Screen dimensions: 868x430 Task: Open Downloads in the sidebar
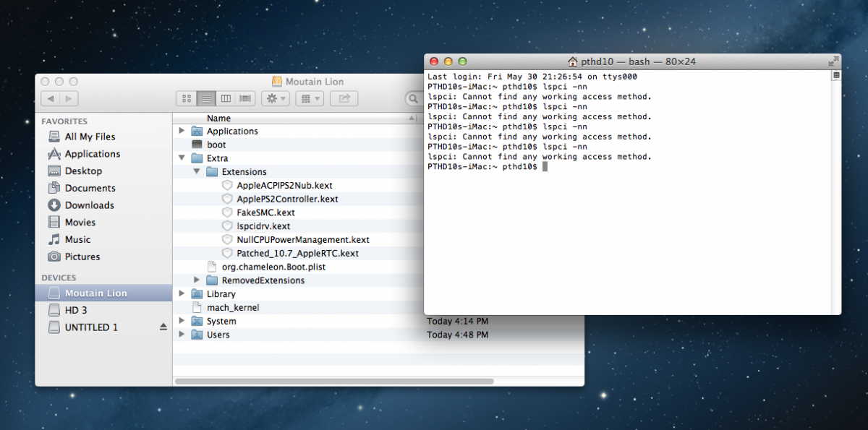(89, 205)
